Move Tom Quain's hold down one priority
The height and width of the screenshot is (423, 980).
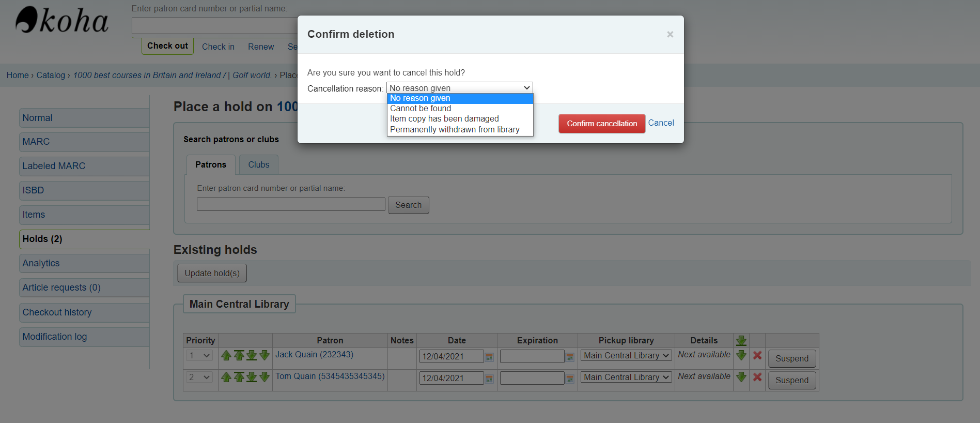(x=265, y=377)
